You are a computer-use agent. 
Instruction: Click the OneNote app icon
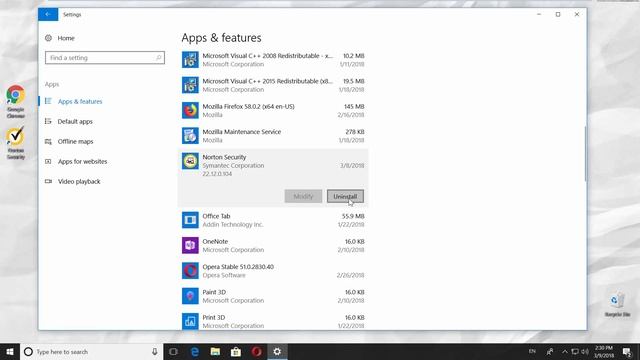pos(190,245)
